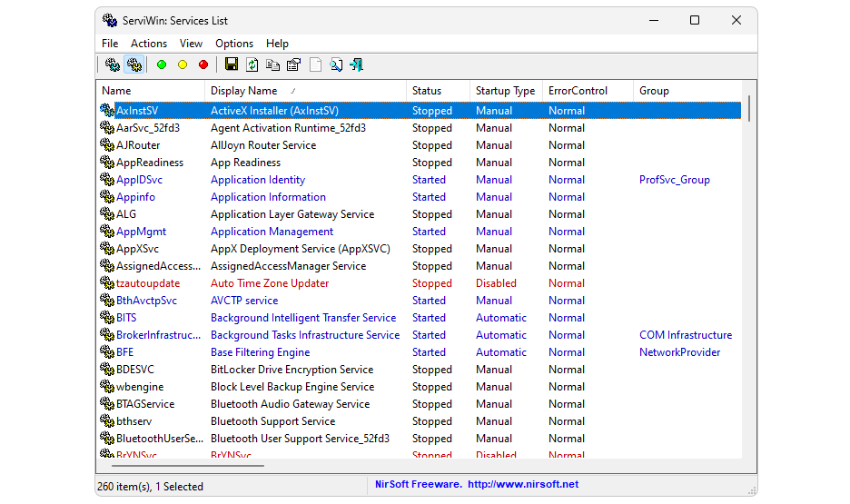Open the Options menu
This screenshot has width=850, height=504.
pos(234,43)
